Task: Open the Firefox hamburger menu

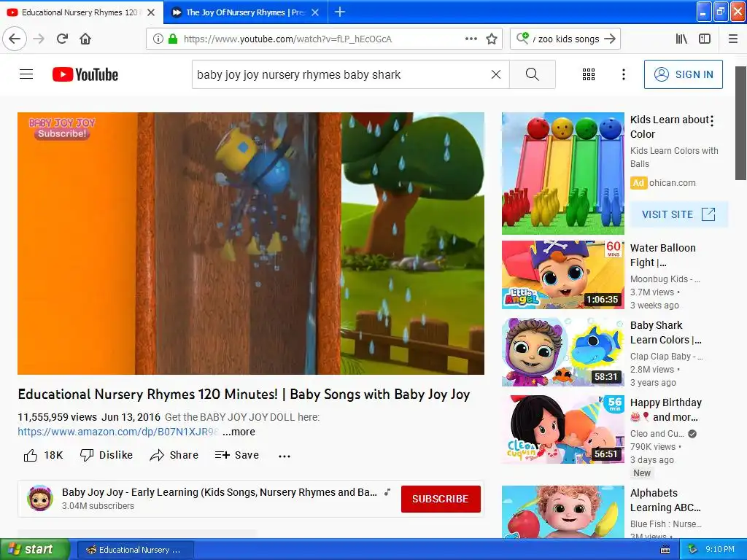Action: pyautogui.click(x=733, y=39)
